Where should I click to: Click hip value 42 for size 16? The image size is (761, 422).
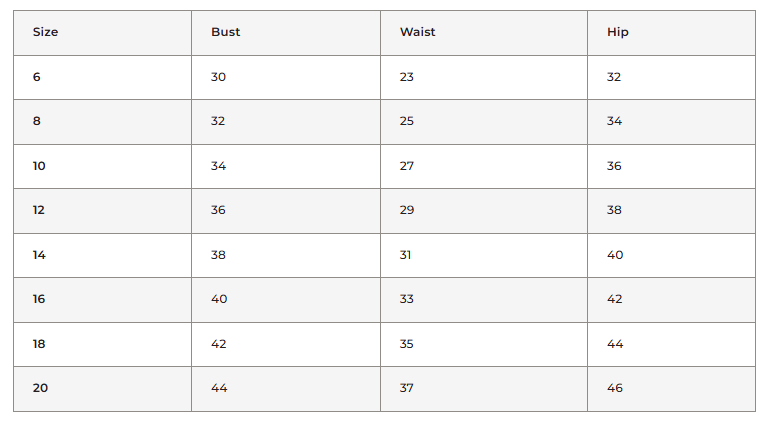coord(615,299)
